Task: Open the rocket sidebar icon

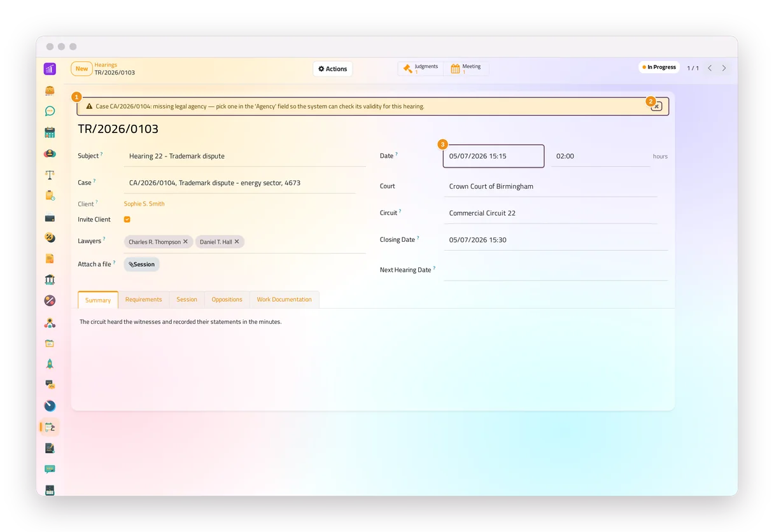Action: pos(50,364)
